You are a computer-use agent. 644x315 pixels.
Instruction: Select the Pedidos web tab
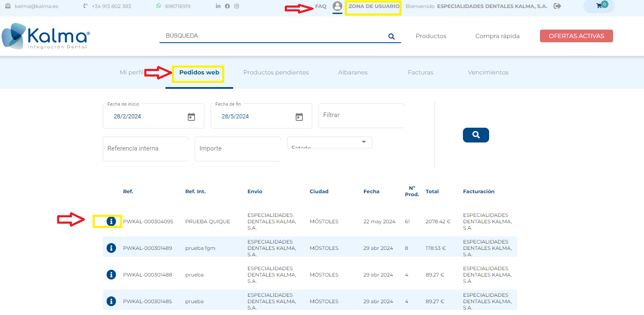click(199, 72)
